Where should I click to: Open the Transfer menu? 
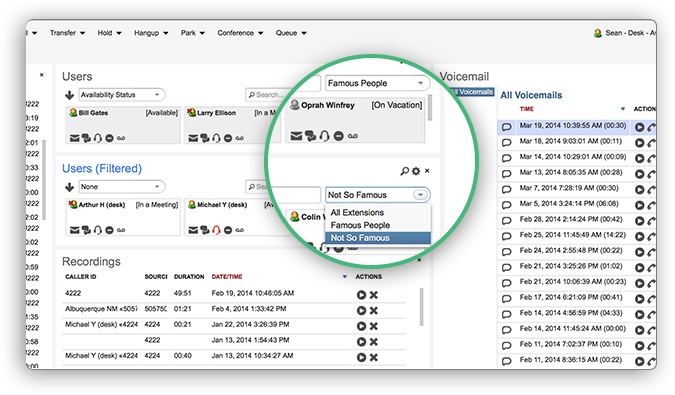tap(67, 33)
